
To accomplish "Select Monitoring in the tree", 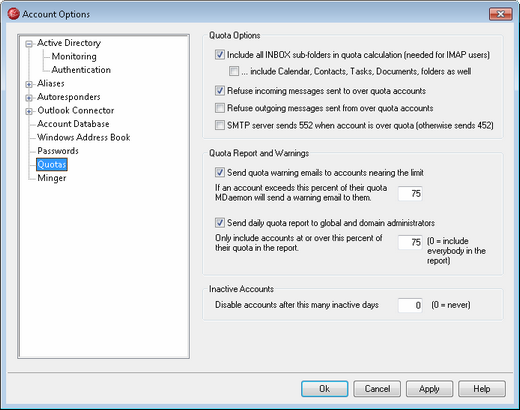I will tap(74, 56).
